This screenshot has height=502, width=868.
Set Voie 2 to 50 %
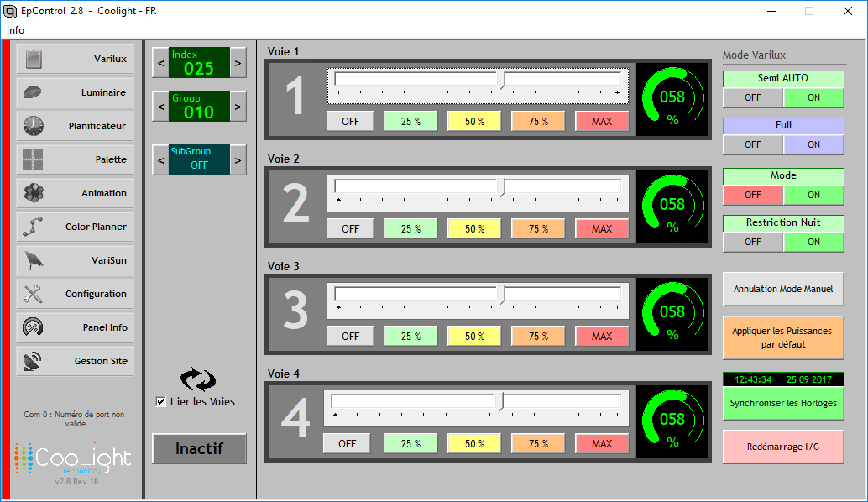[x=474, y=229]
